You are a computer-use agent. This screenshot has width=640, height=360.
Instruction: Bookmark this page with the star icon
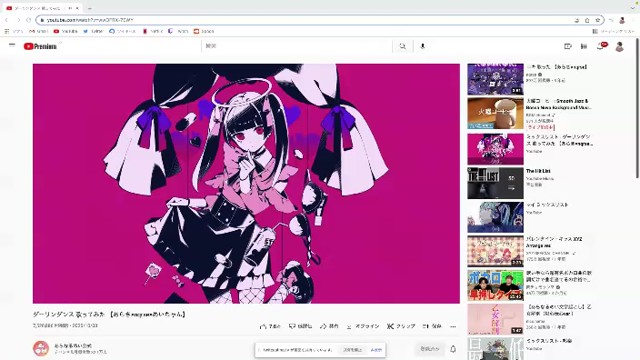pyautogui.click(x=598, y=20)
